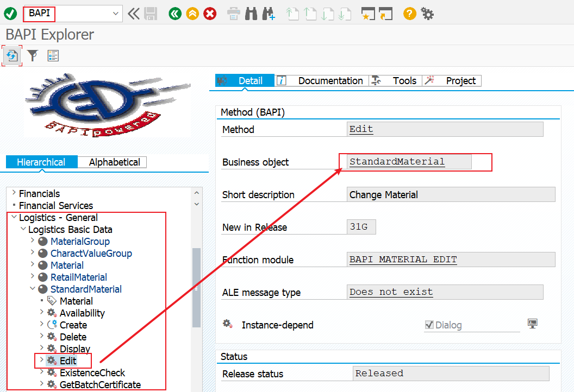This screenshot has width=574, height=392.
Task: Open Help with the question mark icon
Action: [x=410, y=14]
